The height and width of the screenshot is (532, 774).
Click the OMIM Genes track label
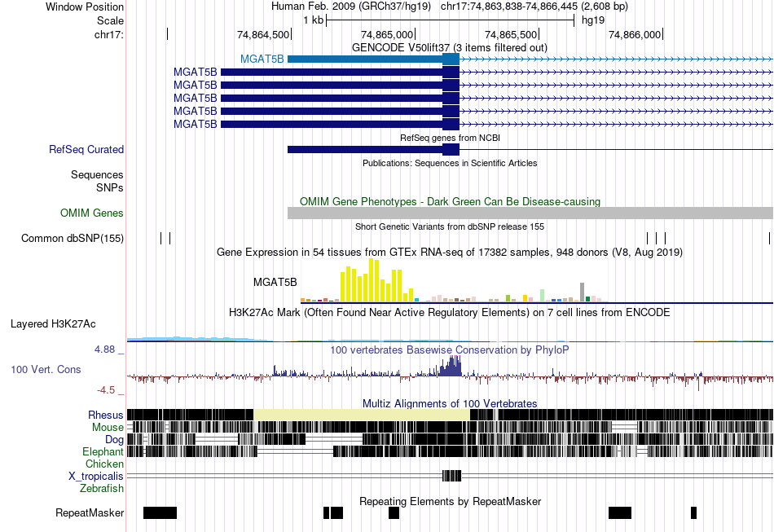pyautogui.click(x=92, y=213)
